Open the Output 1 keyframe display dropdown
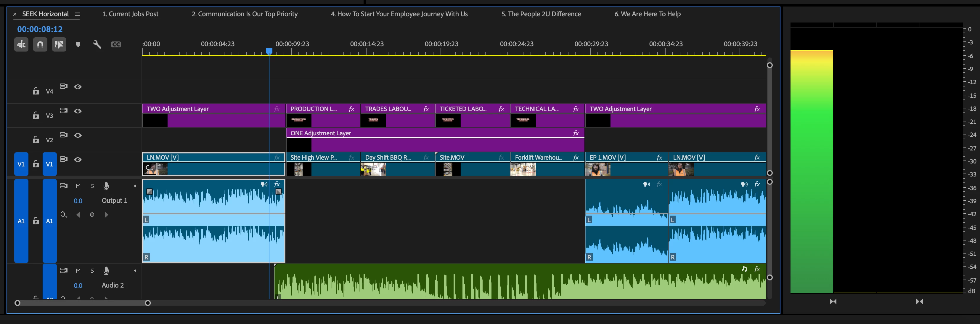980x324 pixels. pyautogui.click(x=64, y=215)
